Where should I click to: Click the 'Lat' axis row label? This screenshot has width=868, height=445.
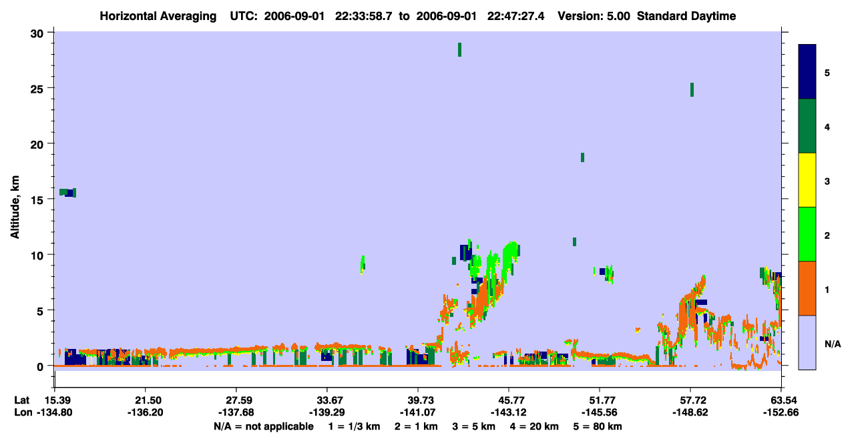coord(21,400)
